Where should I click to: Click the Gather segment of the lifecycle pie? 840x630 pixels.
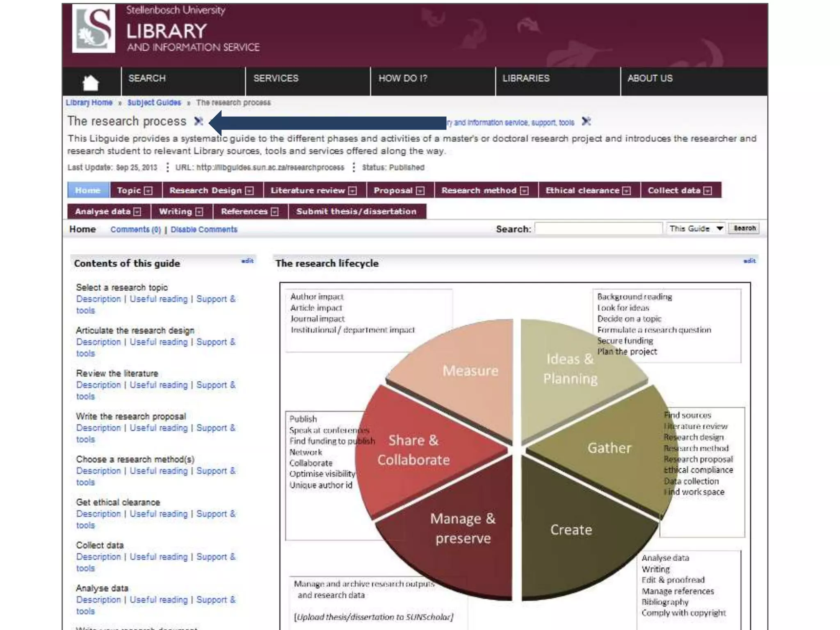(609, 448)
